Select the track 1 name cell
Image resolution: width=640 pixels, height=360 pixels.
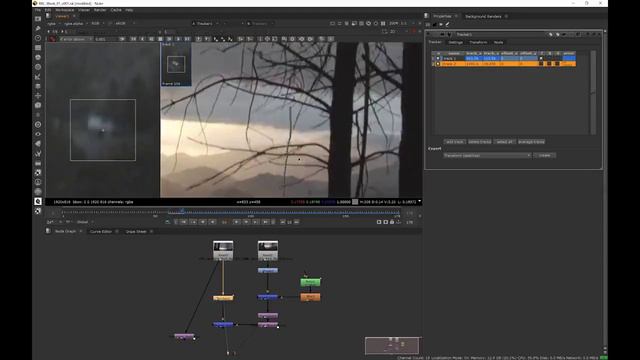tap(453, 58)
